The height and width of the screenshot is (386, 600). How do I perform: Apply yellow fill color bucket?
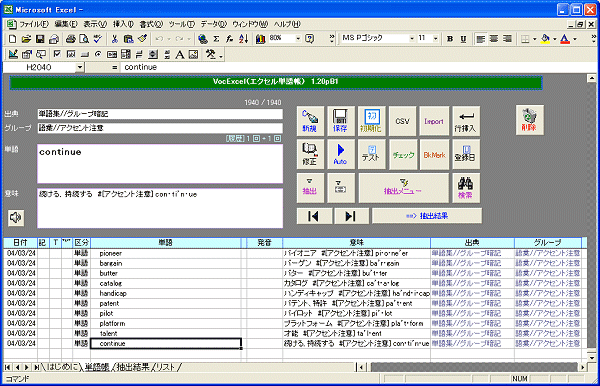(546, 39)
